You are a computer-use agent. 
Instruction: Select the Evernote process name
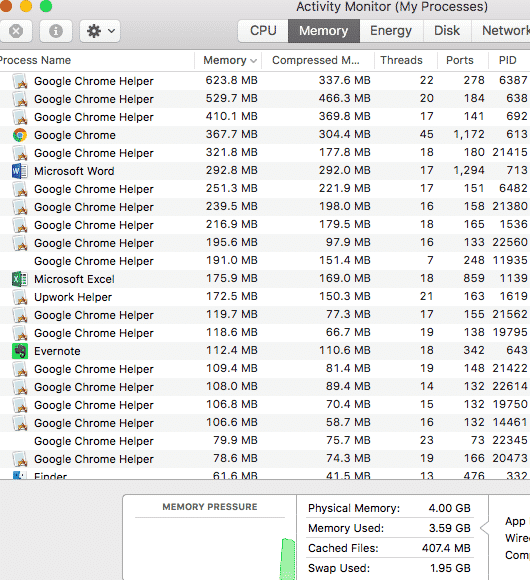pyautogui.click(x=57, y=351)
